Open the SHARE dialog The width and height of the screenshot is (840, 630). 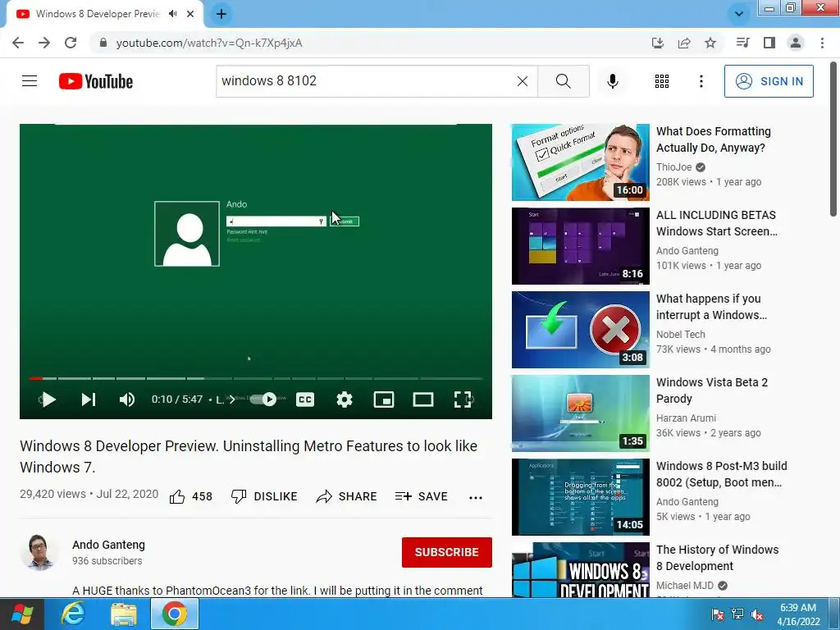(x=347, y=496)
